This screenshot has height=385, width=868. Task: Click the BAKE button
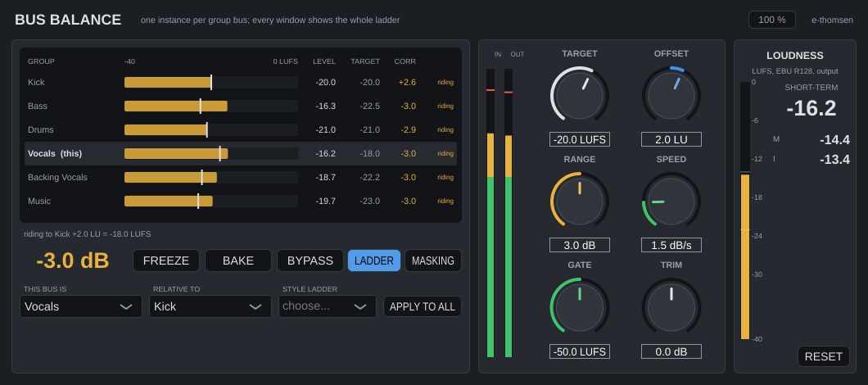pyautogui.click(x=238, y=260)
